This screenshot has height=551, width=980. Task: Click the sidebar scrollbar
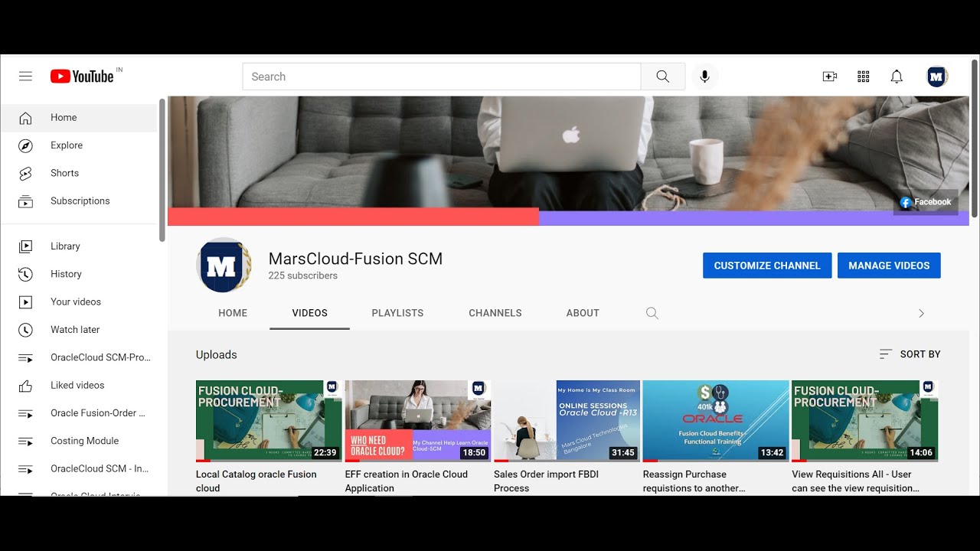(162, 170)
